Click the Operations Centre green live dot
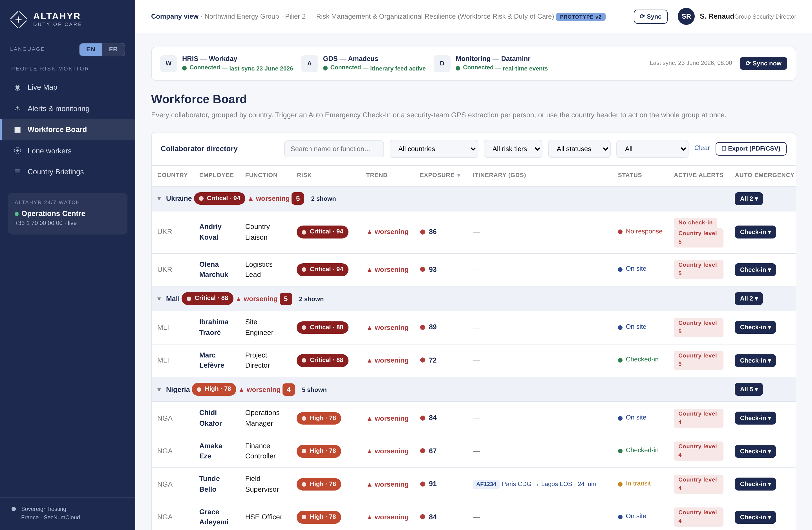Screen dimensions: 812x530 [16, 214]
